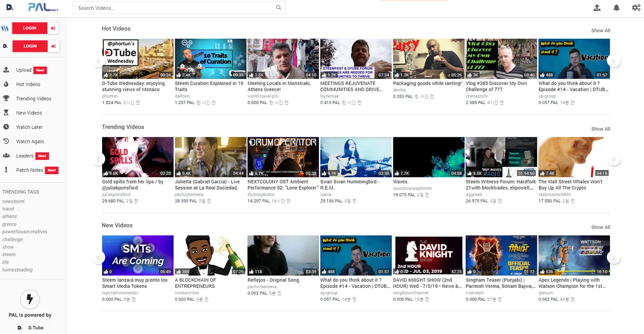Click the newsteem trending tag
The width and height of the screenshot is (644, 334).
pyautogui.click(x=13, y=201)
